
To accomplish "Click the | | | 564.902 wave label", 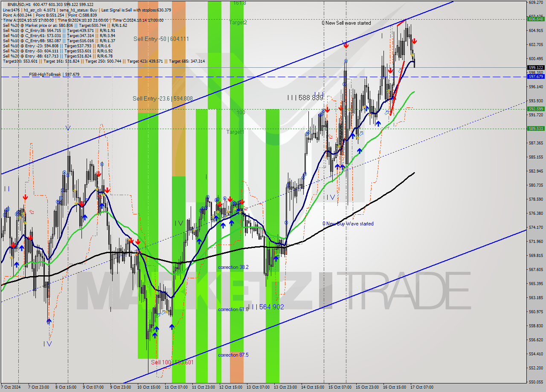I will click(266, 307).
